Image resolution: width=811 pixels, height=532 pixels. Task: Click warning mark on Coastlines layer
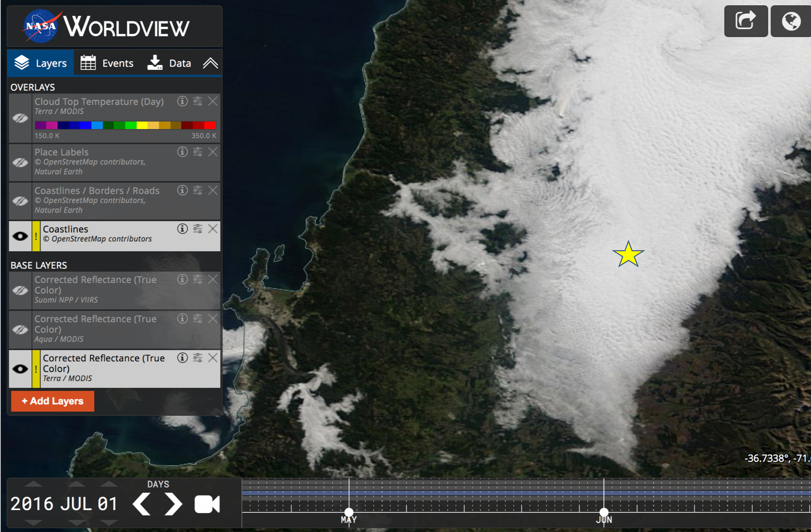[x=36, y=236]
